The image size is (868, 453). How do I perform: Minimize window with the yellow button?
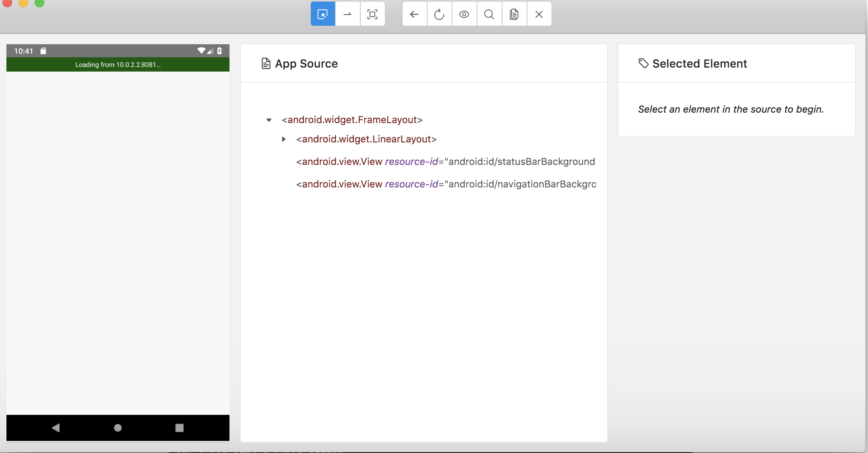click(x=23, y=3)
